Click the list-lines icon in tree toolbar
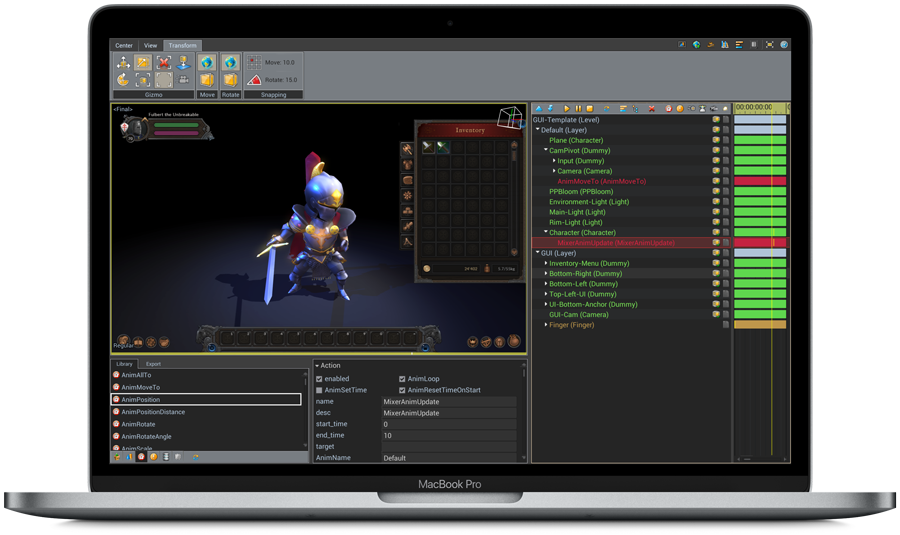Viewport: 900px width, 535px height. 623,108
